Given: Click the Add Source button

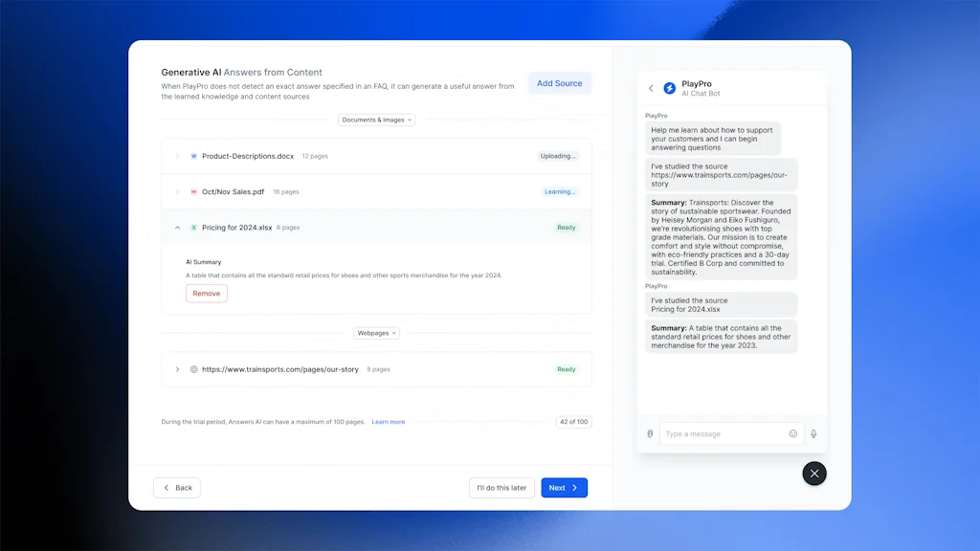Looking at the screenshot, I should click(560, 83).
